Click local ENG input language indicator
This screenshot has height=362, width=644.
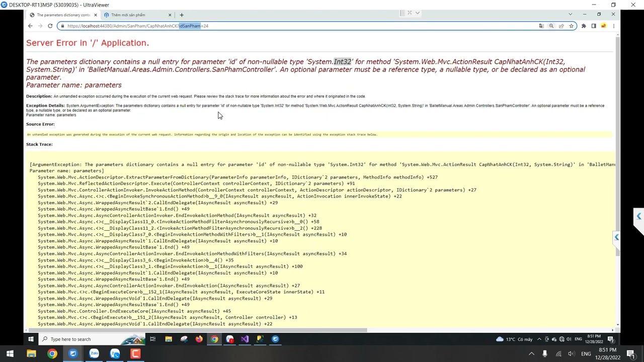click(x=586, y=354)
